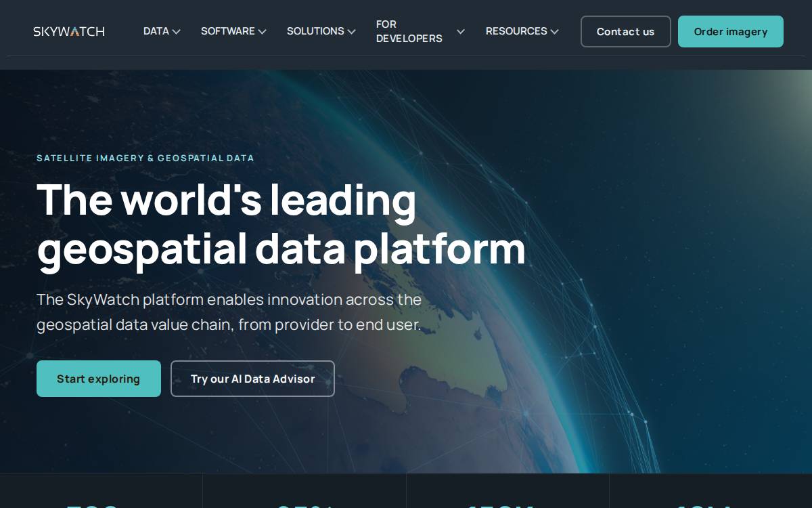Open the SOLUTIONS menu
The width and height of the screenshot is (812, 508).
click(x=315, y=31)
